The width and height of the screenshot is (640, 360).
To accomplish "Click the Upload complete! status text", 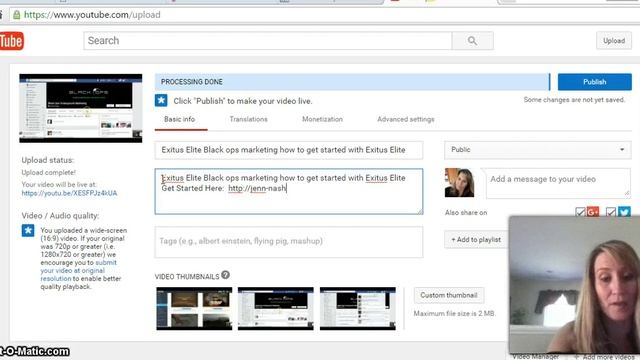I will 49,173.
